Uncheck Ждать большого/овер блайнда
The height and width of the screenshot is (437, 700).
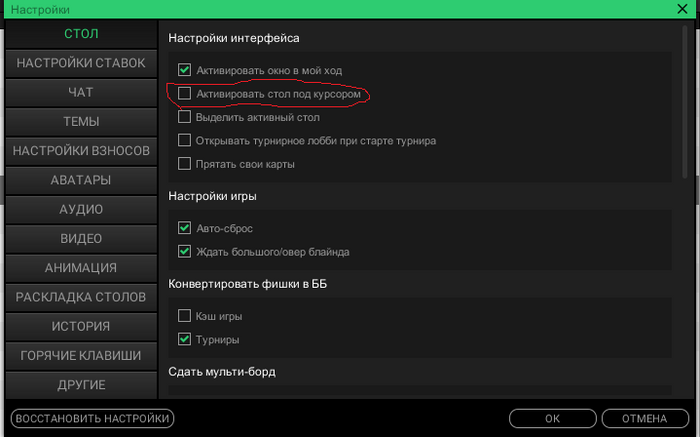pyautogui.click(x=184, y=251)
